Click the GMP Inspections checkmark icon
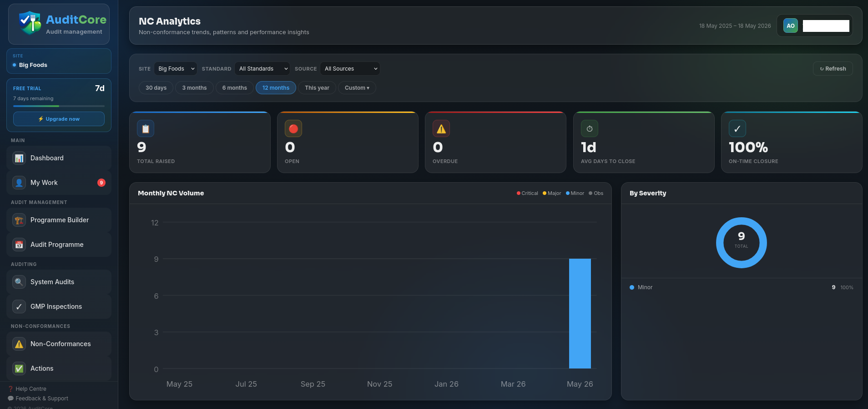The image size is (868, 409). coord(19,307)
